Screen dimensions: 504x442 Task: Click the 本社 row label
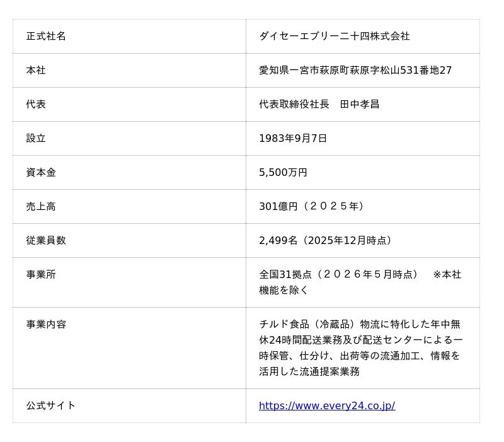(36, 70)
